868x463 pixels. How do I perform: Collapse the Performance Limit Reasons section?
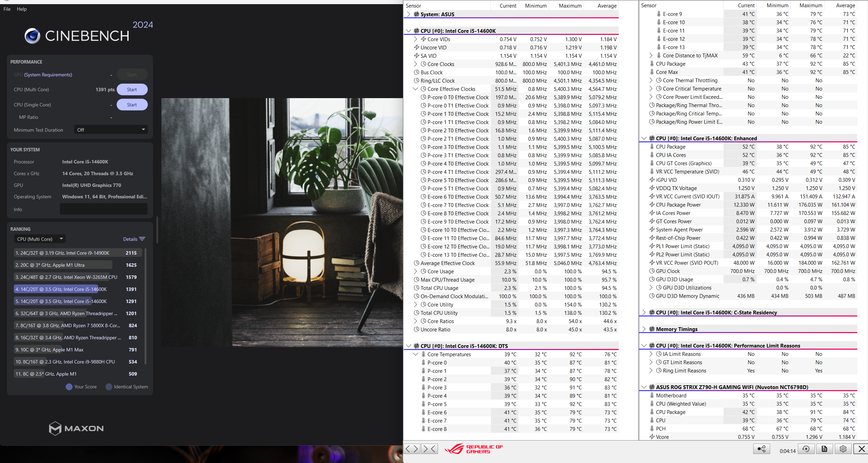click(644, 346)
